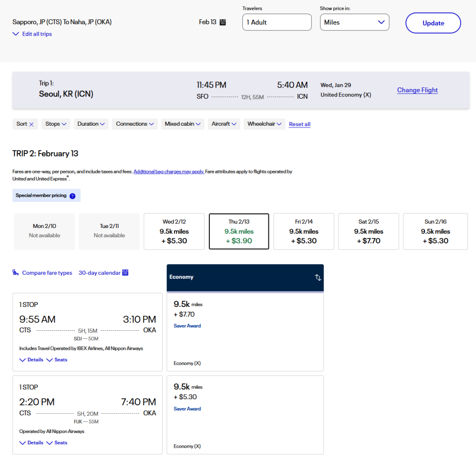Open the Aircraft filter dropdown
The height and width of the screenshot is (456, 476).
224,124
